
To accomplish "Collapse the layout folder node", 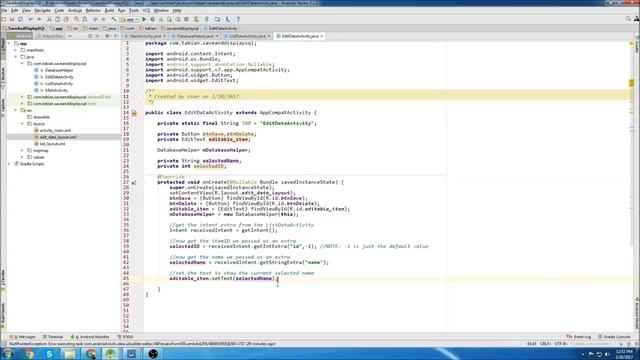I will tap(22, 124).
